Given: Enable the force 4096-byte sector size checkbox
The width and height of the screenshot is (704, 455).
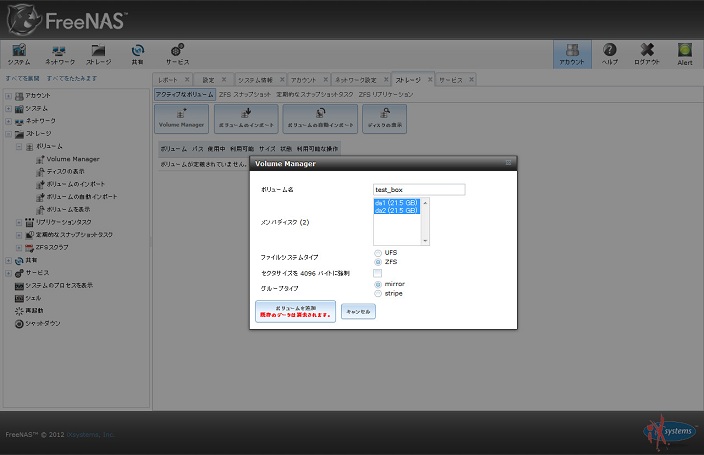Looking at the screenshot, I should [x=378, y=273].
